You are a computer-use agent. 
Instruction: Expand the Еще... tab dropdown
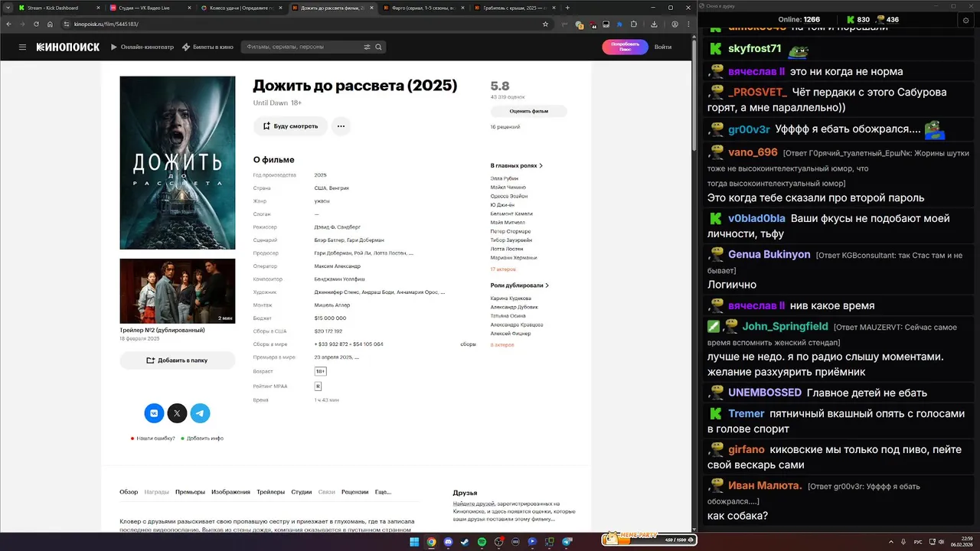point(383,492)
